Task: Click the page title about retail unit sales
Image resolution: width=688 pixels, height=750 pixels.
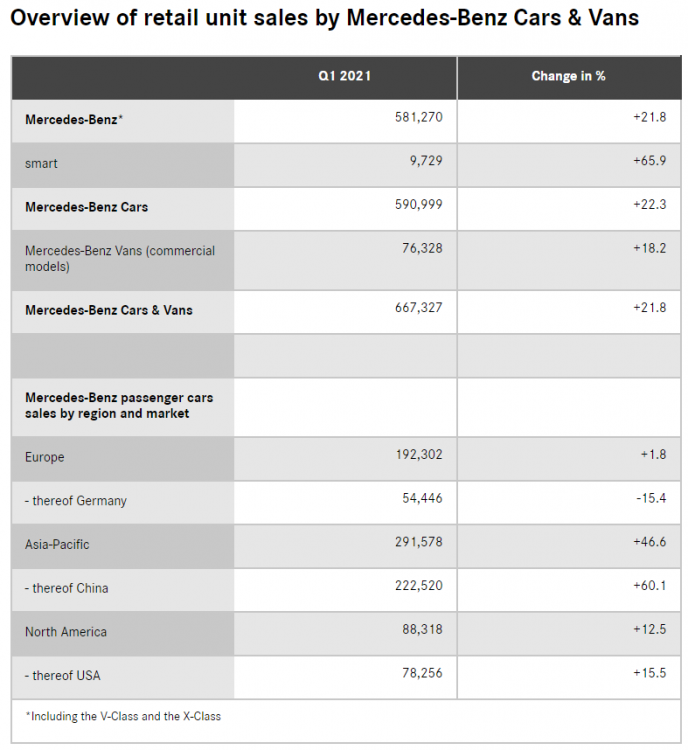Action: [324, 19]
